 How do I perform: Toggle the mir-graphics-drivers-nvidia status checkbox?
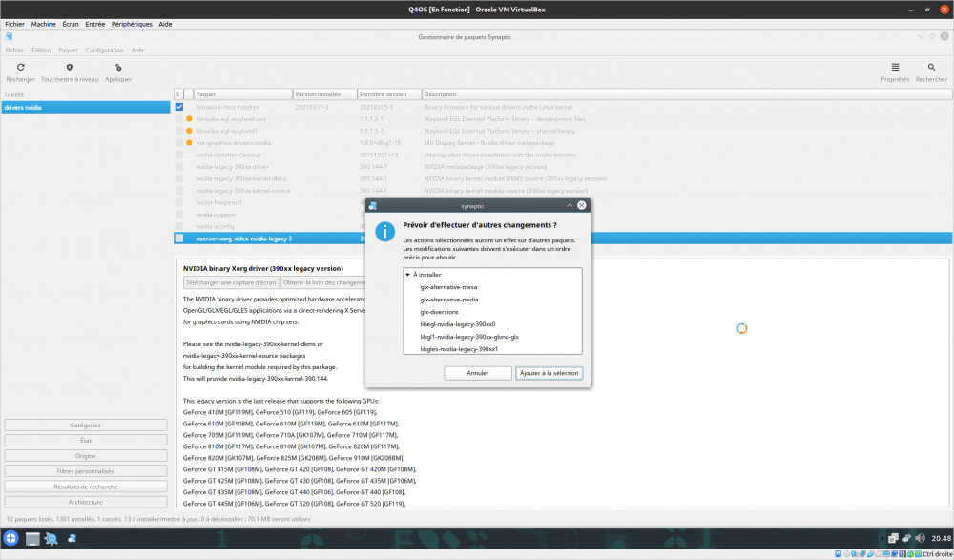(x=179, y=142)
